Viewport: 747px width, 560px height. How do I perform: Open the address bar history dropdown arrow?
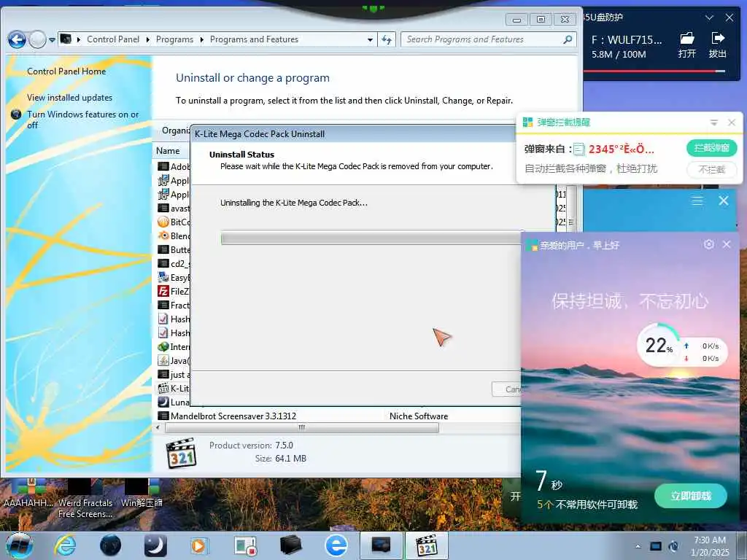[370, 40]
